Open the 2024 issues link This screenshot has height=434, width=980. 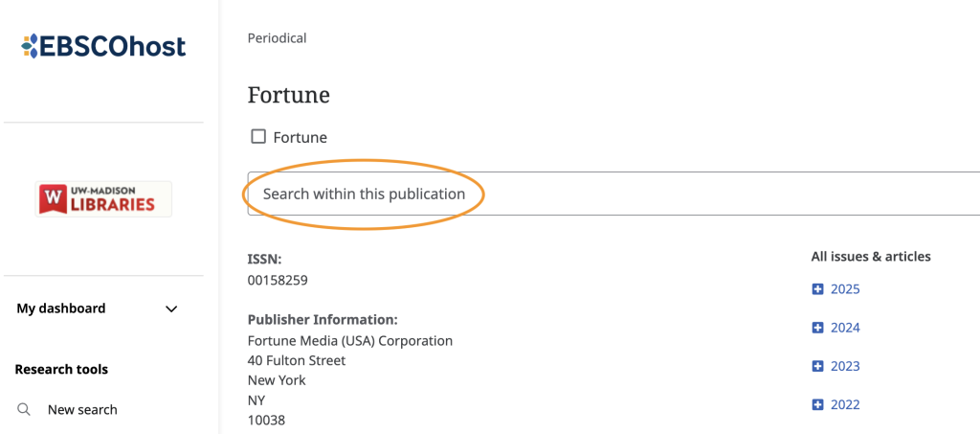pyautogui.click(x=845, y=328)
